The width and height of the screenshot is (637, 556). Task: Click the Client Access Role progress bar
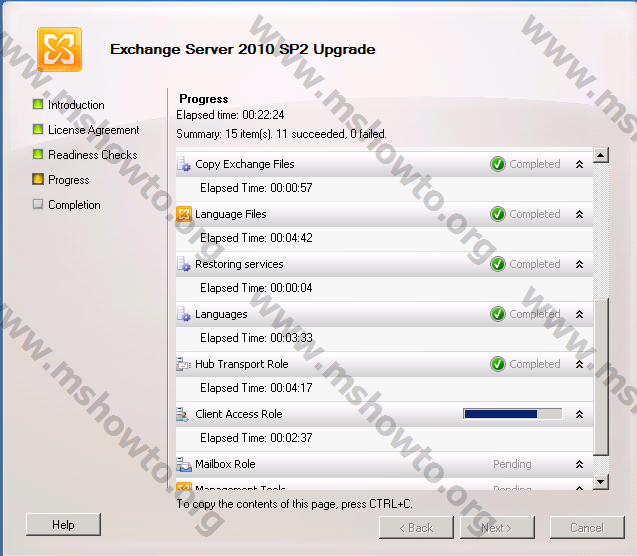click(513, 414)
